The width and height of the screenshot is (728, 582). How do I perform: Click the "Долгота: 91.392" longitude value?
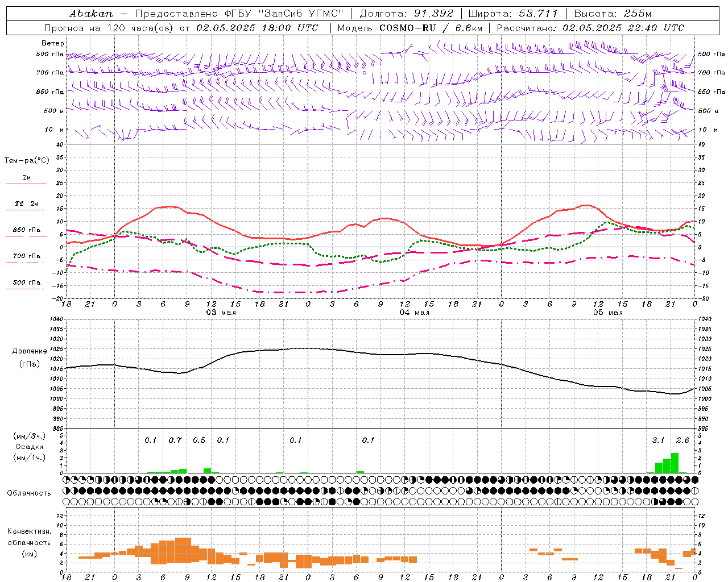pyautogui.click(x=407, y=14)
